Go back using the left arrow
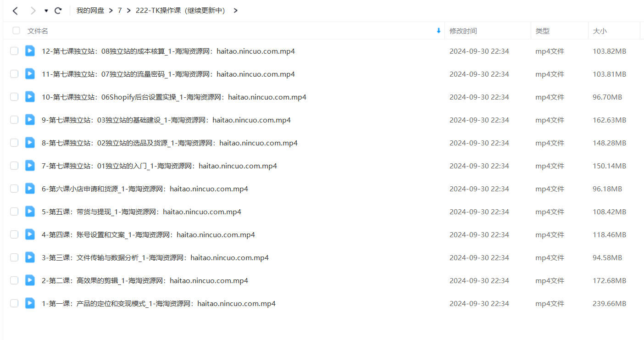This screenshot has height=340, width=644. [x=16, y=11]
